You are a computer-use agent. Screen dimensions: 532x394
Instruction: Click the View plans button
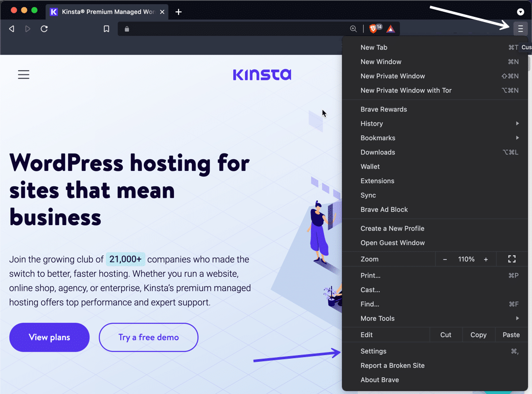[49, 337]
